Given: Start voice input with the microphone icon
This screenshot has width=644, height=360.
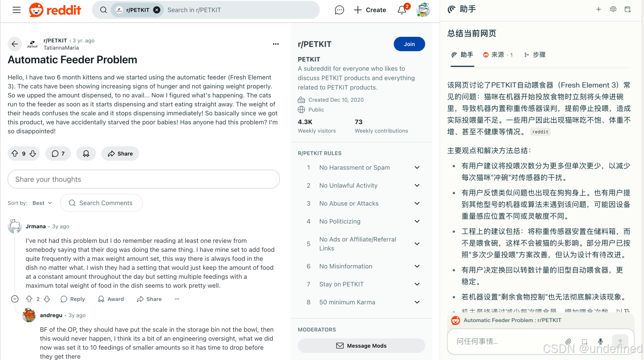Looking at the screenshot, I should click(600, 341).
